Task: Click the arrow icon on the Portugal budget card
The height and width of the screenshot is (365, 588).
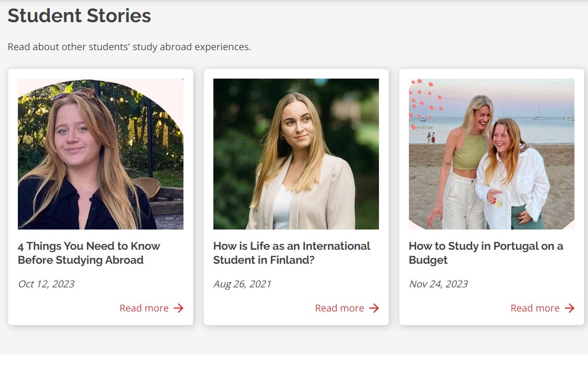Action: (x=570, y=308)
